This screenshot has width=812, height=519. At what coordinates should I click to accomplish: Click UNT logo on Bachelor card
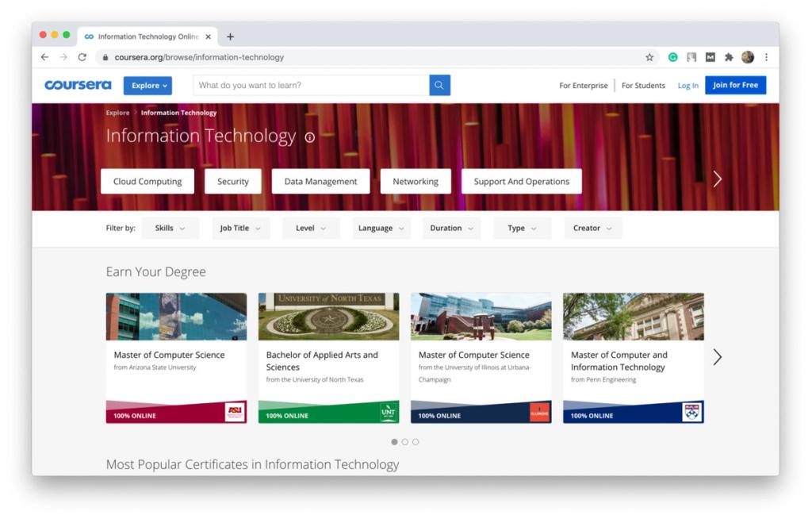pyautogui.click(x=388, y=412)
